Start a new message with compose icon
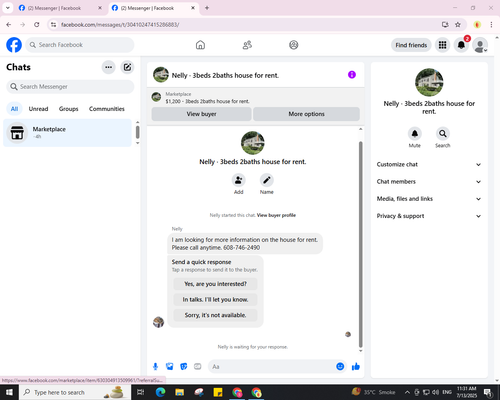The height and width of the screenshot is (400, 500). [x=127, y=67]
